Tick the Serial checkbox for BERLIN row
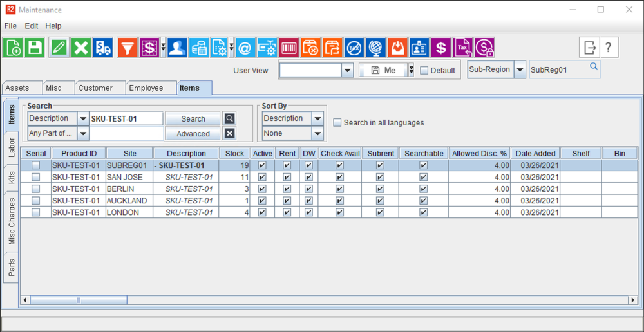This screenshot has width=644, height=332. 36,189
